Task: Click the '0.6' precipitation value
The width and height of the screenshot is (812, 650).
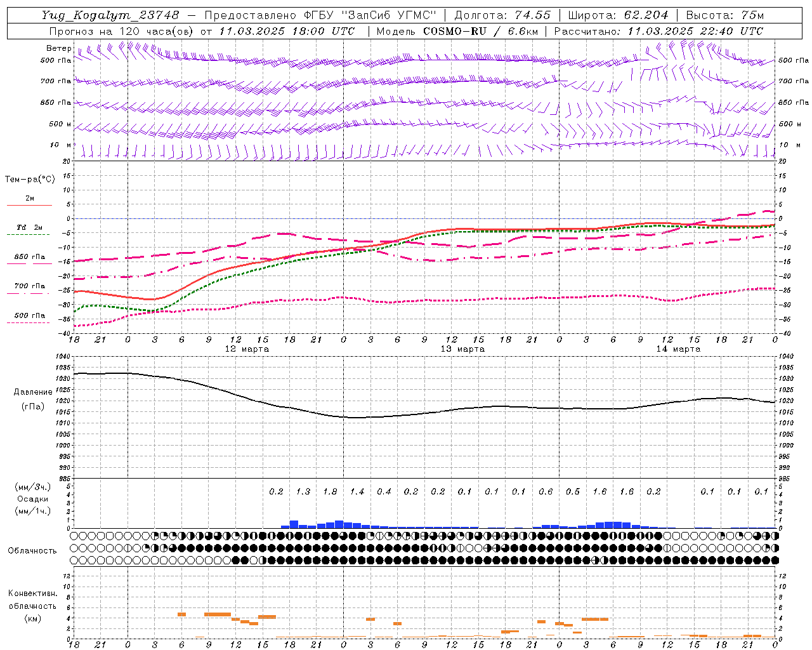Action: (546, 492)
